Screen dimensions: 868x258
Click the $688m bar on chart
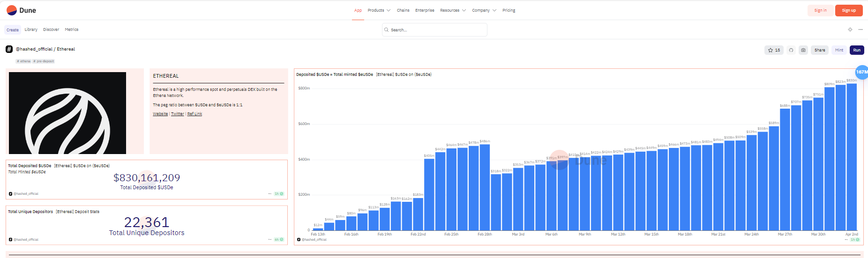(785, 170)
